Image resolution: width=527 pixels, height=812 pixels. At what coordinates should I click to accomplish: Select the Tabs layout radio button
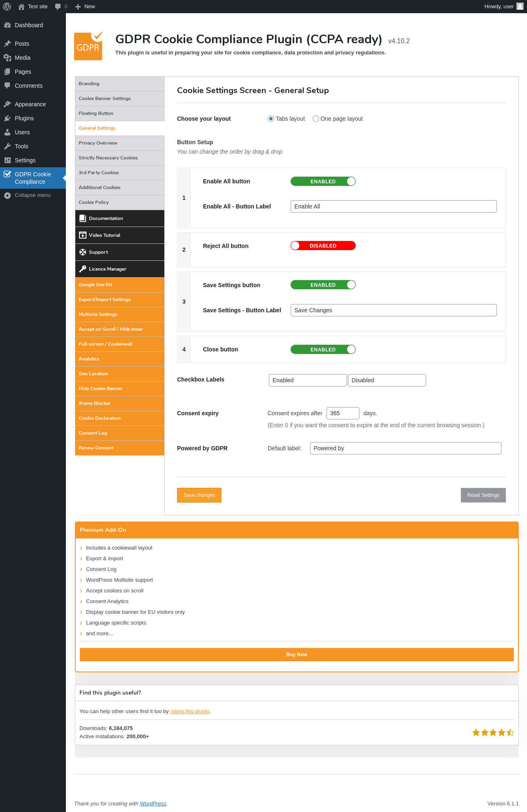coord(271,119)
